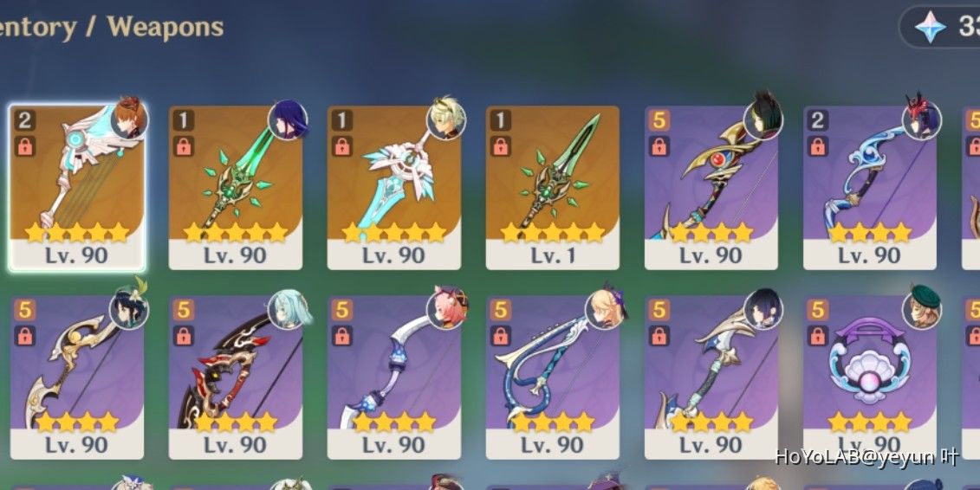Click the star rating on Skyward Blade

coord(393,232)
